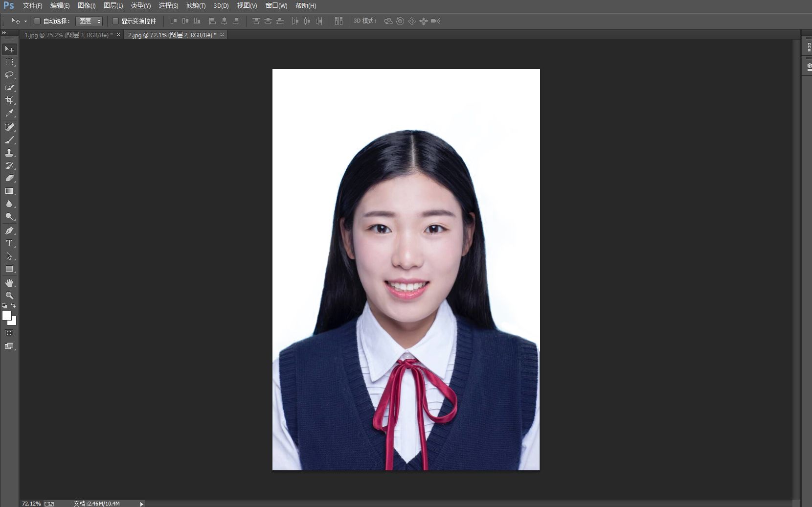Click the 3D slide mode icon
Image resolution: width=812 pixels, height=507 pixels.
(x=424, y=21)
